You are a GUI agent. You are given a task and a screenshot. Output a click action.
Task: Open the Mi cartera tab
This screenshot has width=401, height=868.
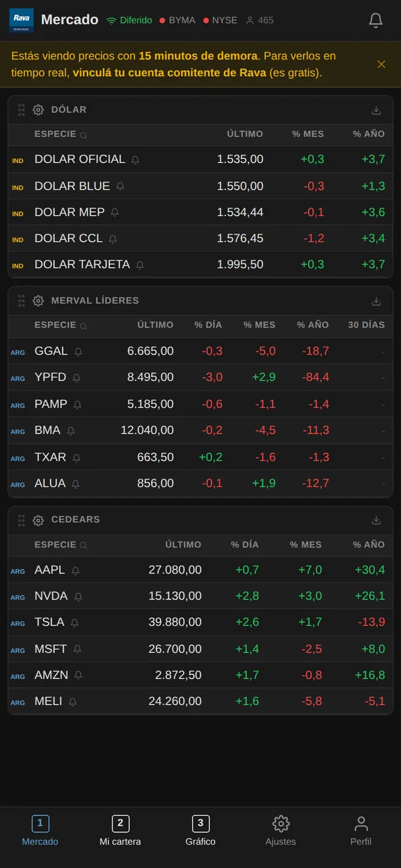(120, 831)
